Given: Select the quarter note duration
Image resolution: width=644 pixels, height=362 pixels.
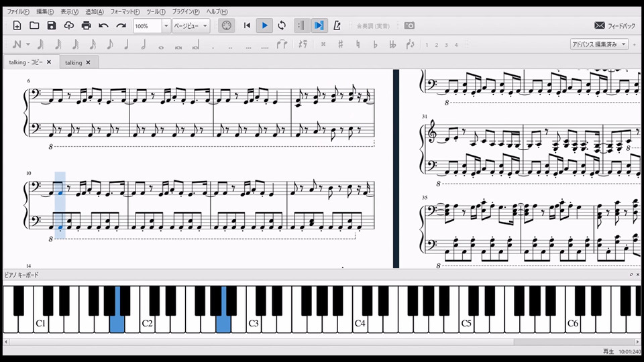Looking at the screenshot, I should 127,44.
